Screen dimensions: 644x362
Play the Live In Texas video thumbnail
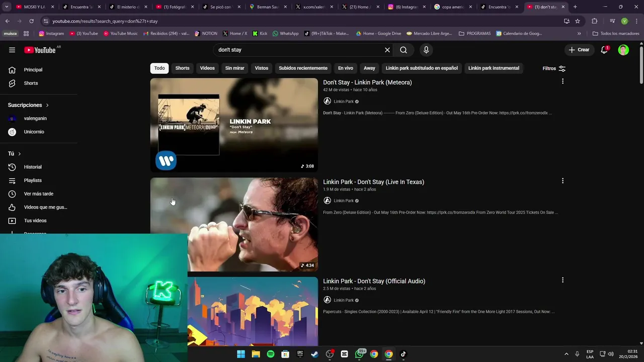pos(234,224)
